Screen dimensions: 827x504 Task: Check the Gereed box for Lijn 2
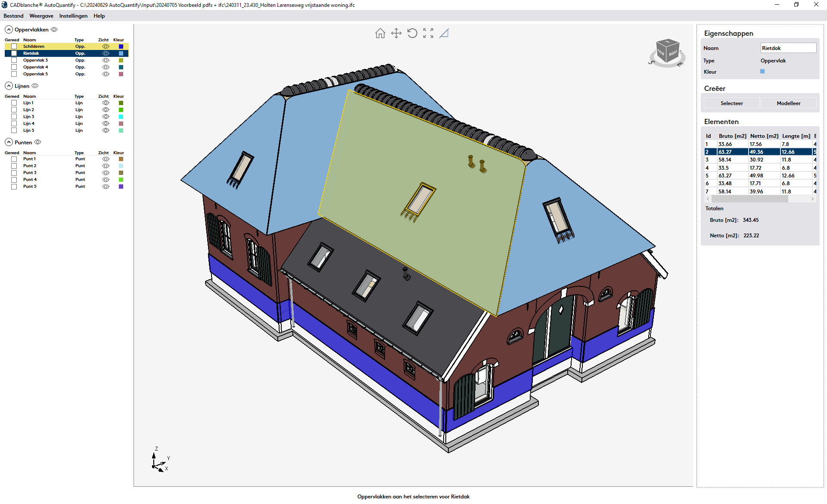[14, 110]
